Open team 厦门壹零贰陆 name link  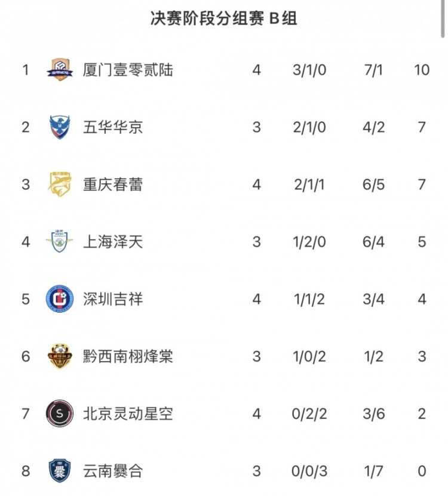click(x=128, y=70)
